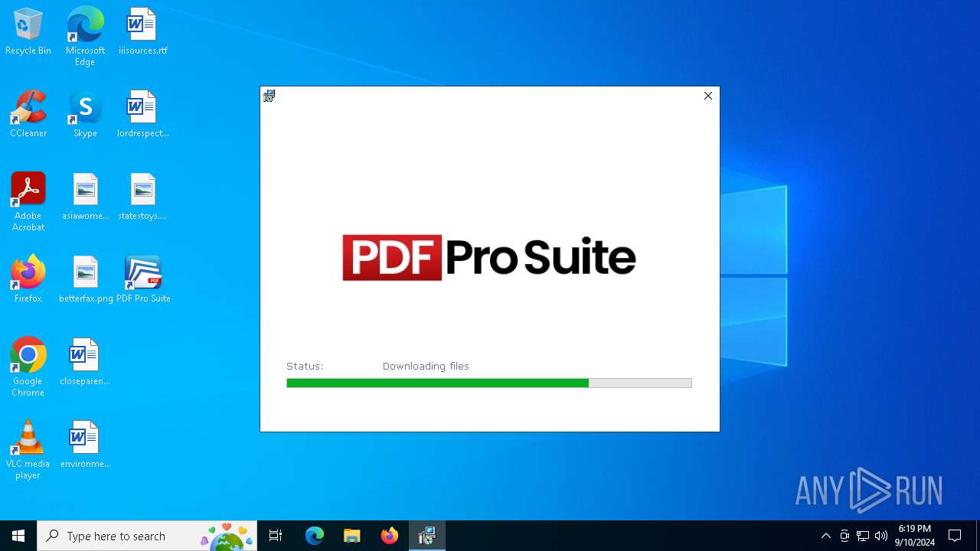Launch Google Chrome desktop shortcut

(28, 367)
